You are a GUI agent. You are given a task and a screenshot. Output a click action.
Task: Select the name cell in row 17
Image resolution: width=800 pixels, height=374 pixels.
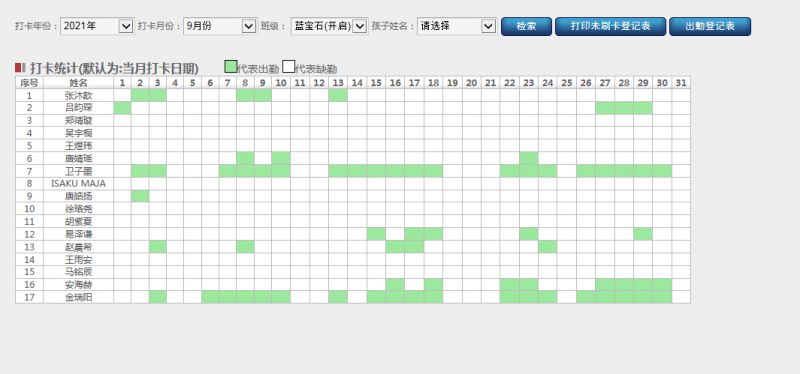pyautogui.click(x=78, y=297)
